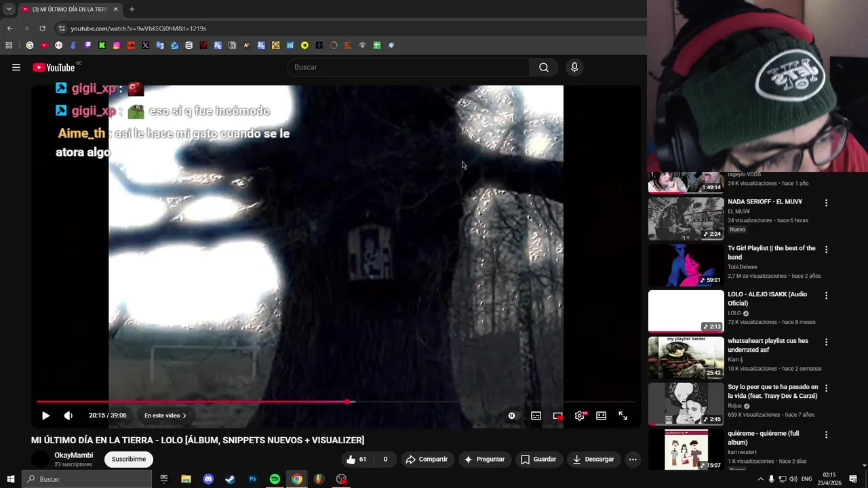The width and height of the screenshot is (868, 488).
Task: Open the YouTube hamburger guide menu
Action: pos(16,67)
